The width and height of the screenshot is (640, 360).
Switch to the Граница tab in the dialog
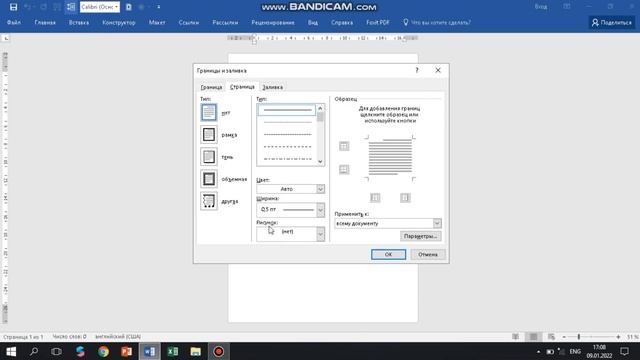(x=211, y=87)
